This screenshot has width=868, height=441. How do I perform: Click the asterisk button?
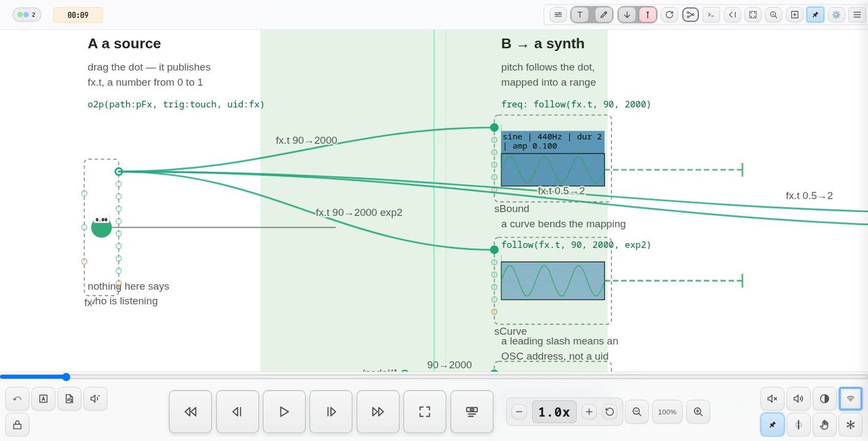pos(851,425)
